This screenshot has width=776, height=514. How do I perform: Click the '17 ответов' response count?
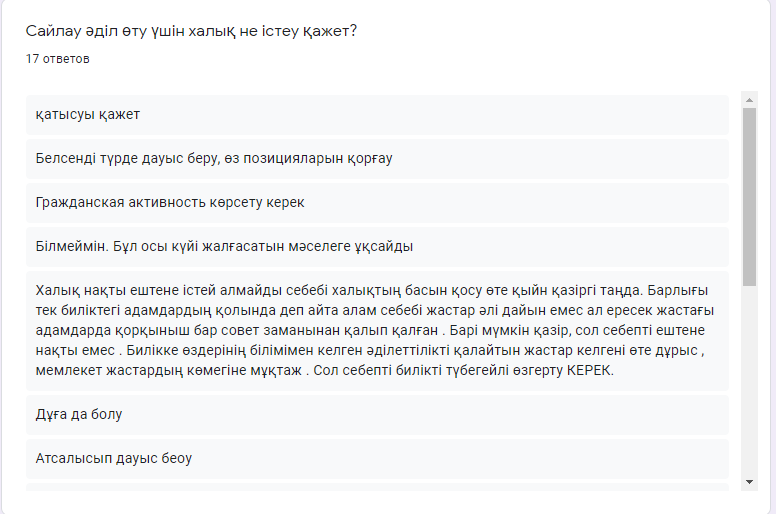click(57, 59)
